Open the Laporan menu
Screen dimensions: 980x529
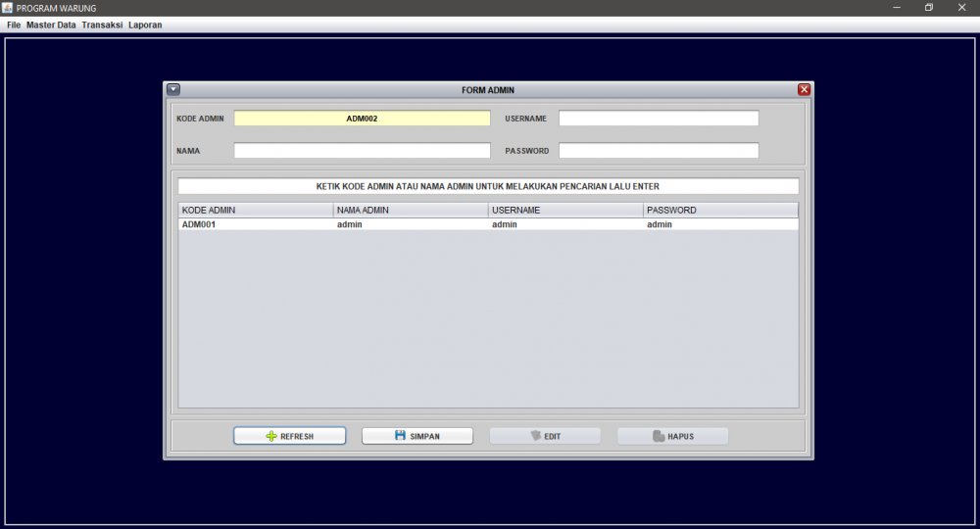[x=145, y=24]
